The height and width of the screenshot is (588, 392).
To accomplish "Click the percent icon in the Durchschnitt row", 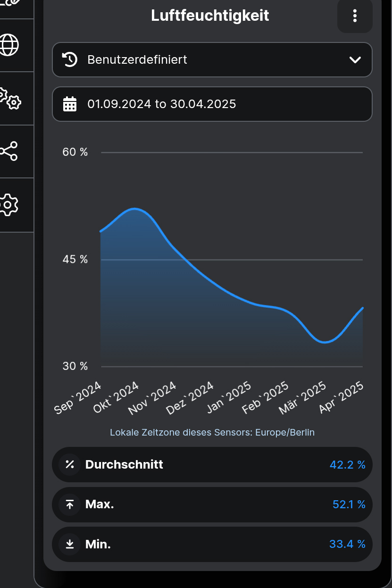I will pyautogui.click(x=70, y=464).
